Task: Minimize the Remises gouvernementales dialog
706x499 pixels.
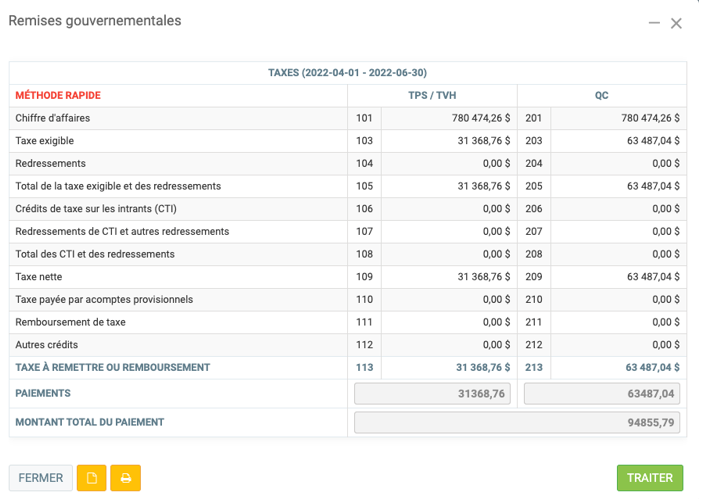Action: tap(654, 23)
